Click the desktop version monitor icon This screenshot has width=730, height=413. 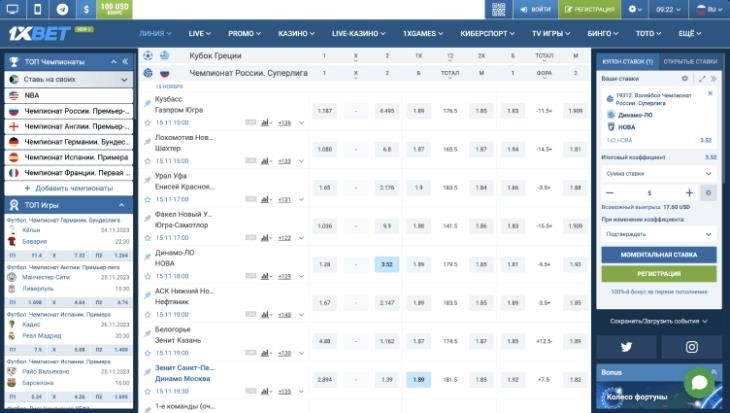[x=13, y=9]
